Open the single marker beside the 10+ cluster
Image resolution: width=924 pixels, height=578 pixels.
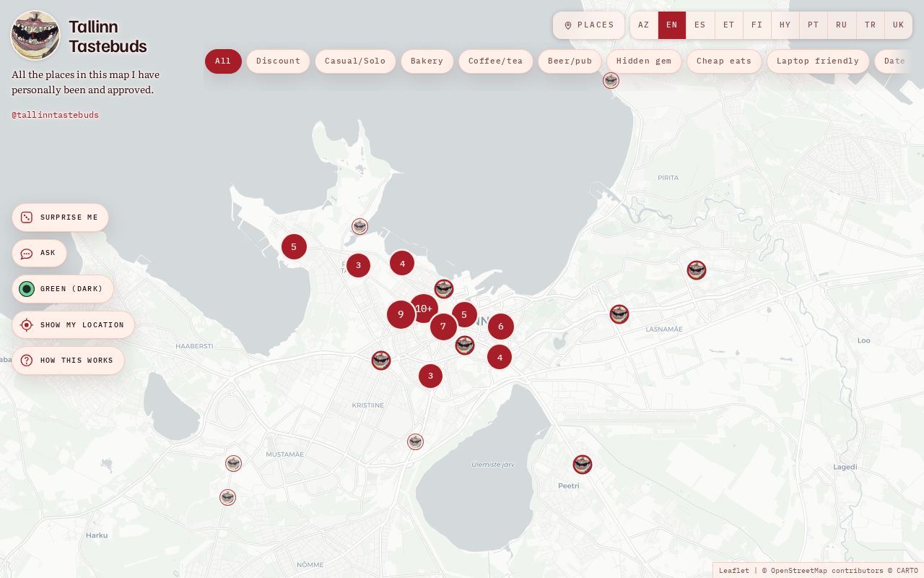(444, 289)
